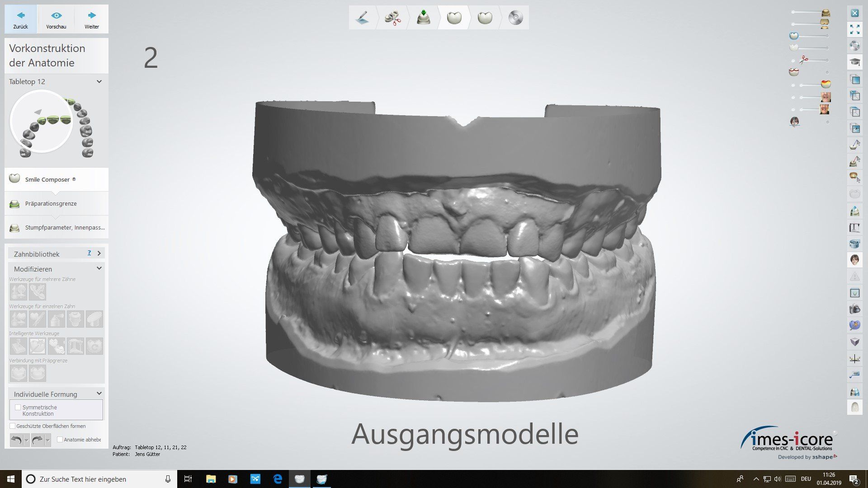This screenshot has width=868, height=488.
Task: Expand the Zahnbibliothek panel arrow
Action: [99, 253]
